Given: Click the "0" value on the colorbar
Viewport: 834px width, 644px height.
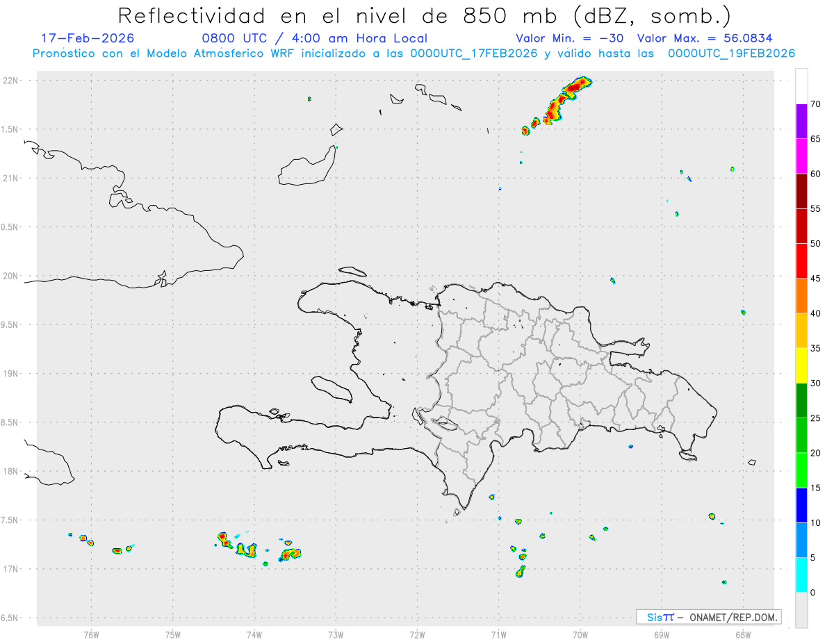Looking at the screenshot, I should coord(812,593).
